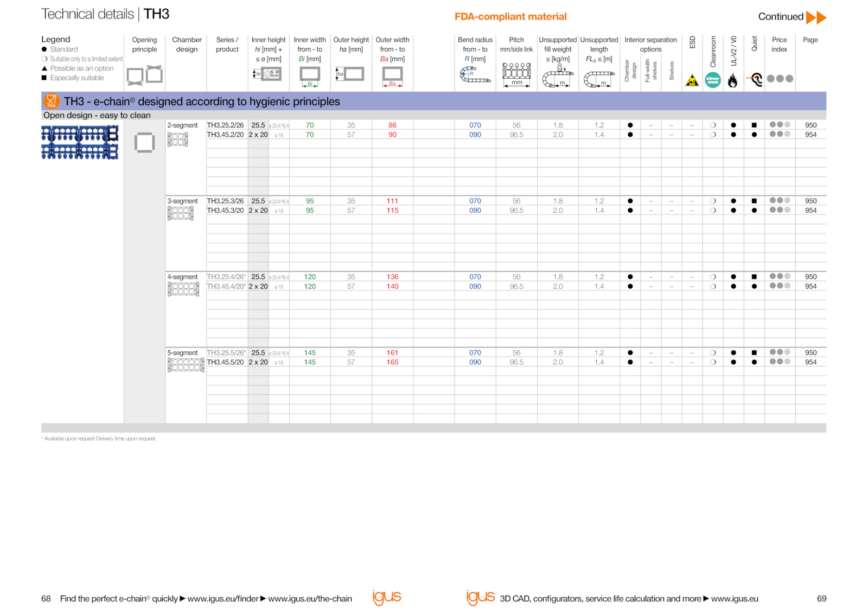This screenshot has height=614, width=868.
Task: Select the TH3.25.4/26* product row
Action: point(516,277)
